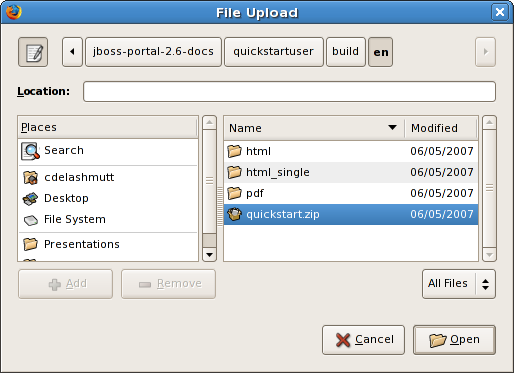Switch to jboss-portal-2.6-docs path segment
514x373 pixels.
(x=153, y=52)
